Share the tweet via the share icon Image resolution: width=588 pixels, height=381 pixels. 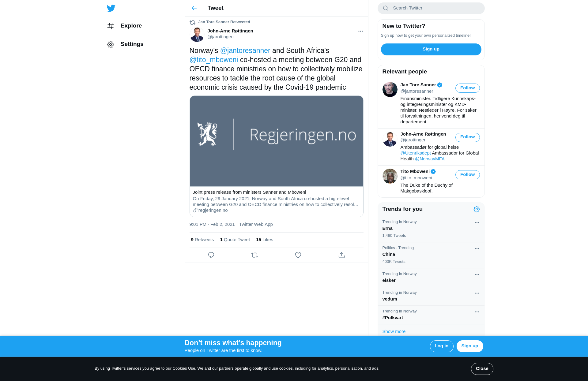pyautogui.click(x=341, y=255)
